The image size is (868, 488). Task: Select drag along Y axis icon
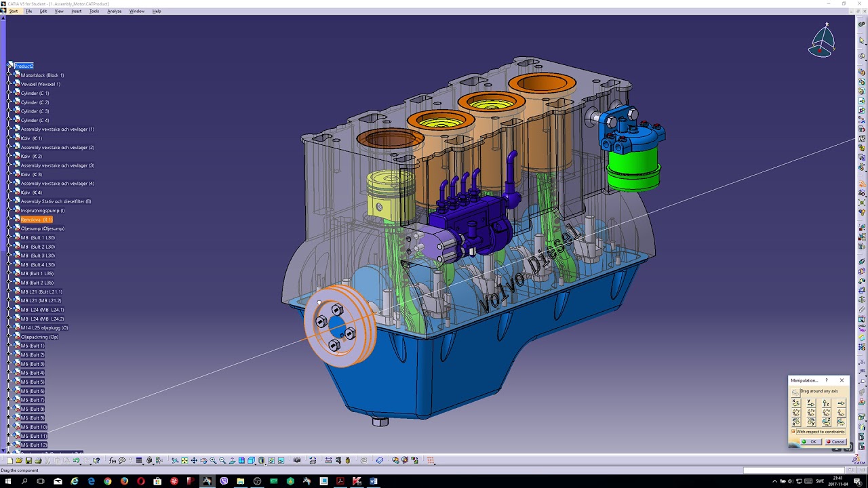[811, 403]
